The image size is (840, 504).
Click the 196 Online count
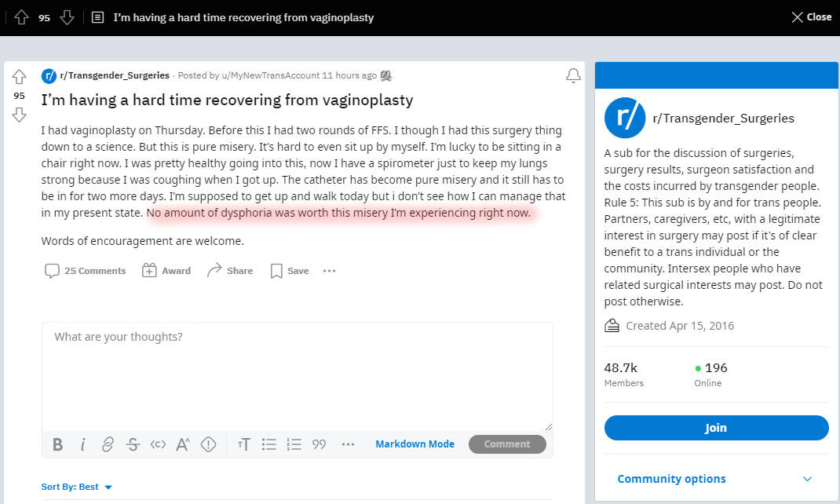[x=711, y=375]
